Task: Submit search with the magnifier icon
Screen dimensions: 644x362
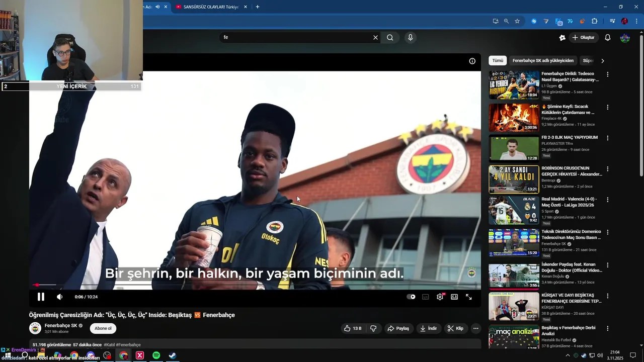Action: point(390,37)
